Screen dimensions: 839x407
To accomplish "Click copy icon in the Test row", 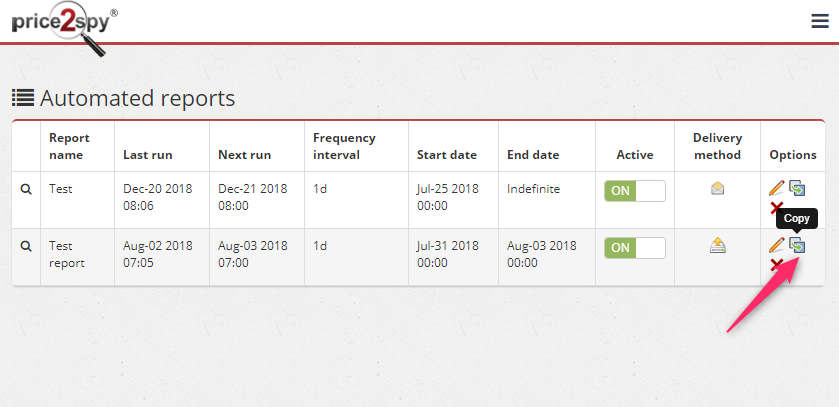I will [x=797, y=188].
